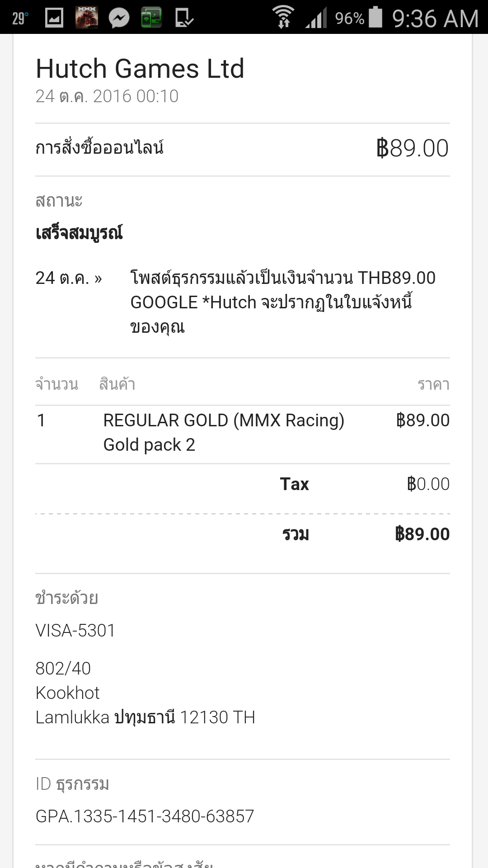Image resolution: width=488 pixels, height=868 pixels.
Task: Tap the green Wi-Fi transfer app icon
Action: coord(151,18)
